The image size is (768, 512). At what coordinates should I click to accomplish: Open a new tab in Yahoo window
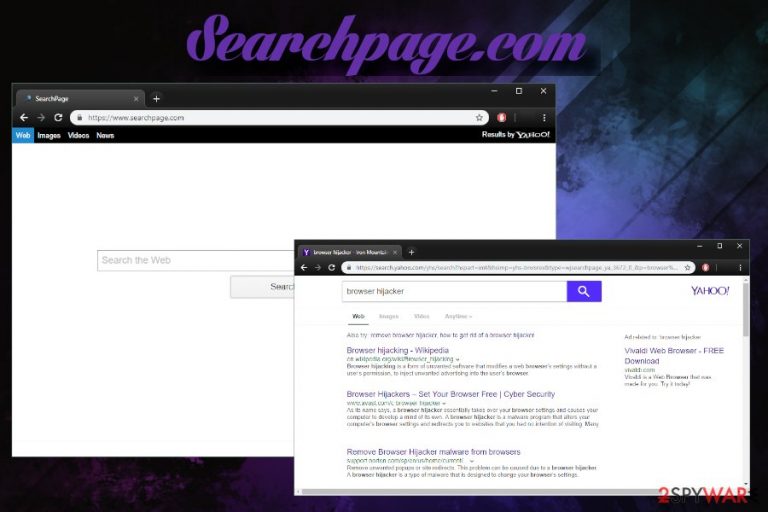tap(411, 252)
